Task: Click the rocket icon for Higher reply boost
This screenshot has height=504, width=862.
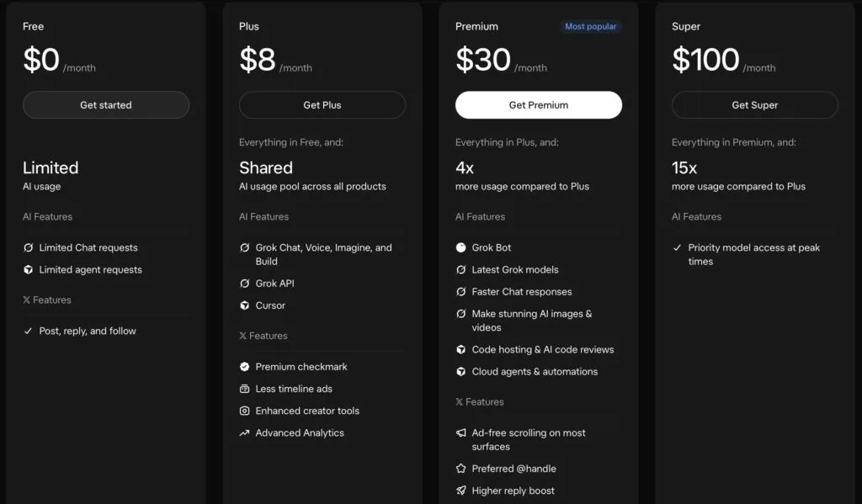Action: (460, 491)
